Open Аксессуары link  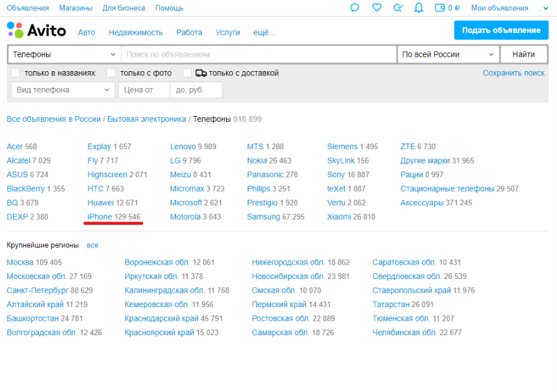point(422,203)
